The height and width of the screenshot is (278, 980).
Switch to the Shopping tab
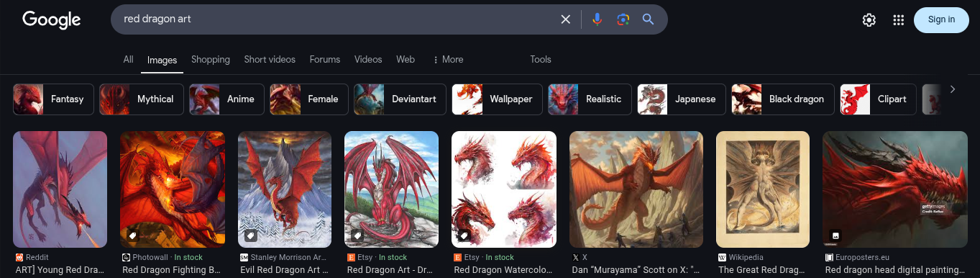pos(211,59)
